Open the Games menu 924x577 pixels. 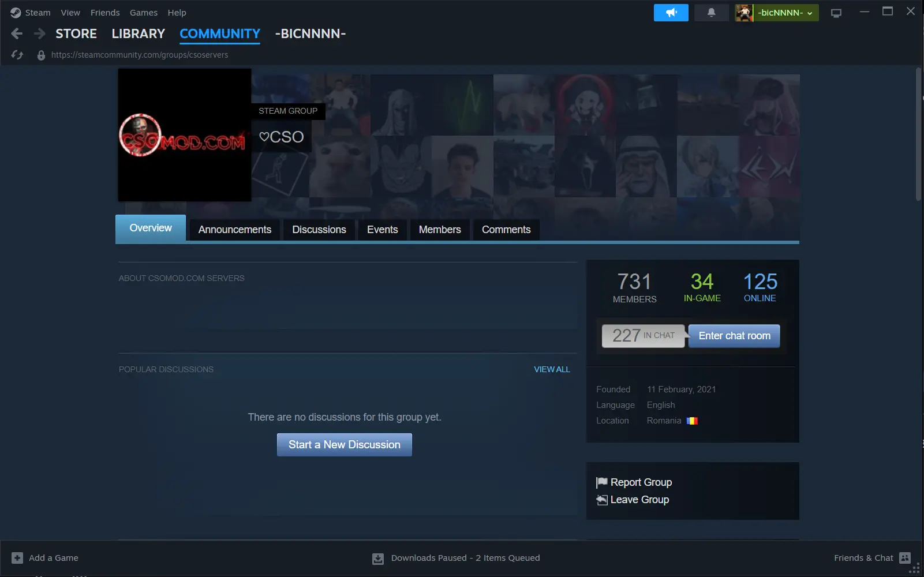click(144, 13)
